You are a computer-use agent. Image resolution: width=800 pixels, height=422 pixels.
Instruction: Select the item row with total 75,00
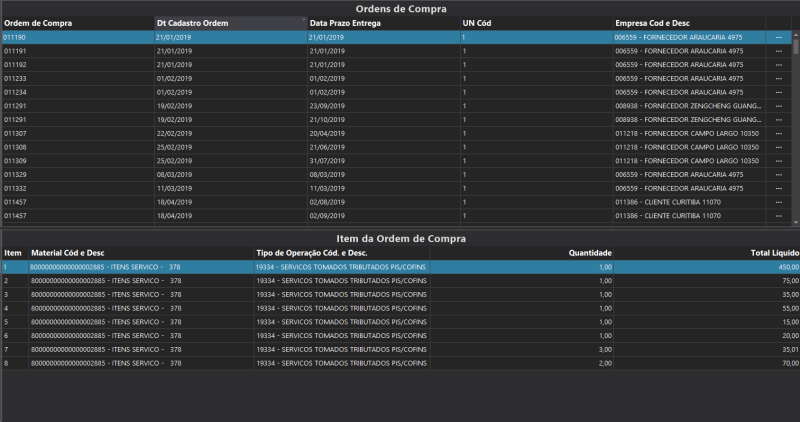tap(401, 281)
